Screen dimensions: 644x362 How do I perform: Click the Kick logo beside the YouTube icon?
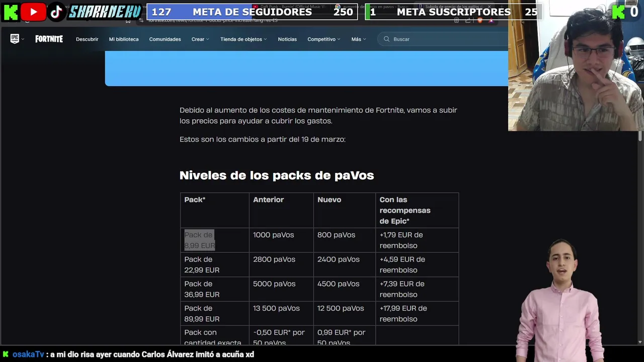tap(11, 12)
